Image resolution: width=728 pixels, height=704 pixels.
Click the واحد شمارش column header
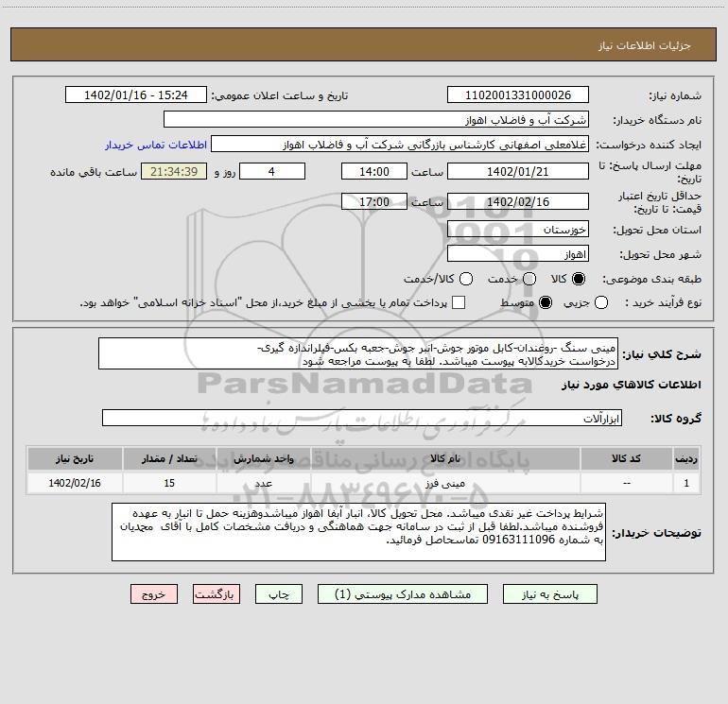(263, 458)
